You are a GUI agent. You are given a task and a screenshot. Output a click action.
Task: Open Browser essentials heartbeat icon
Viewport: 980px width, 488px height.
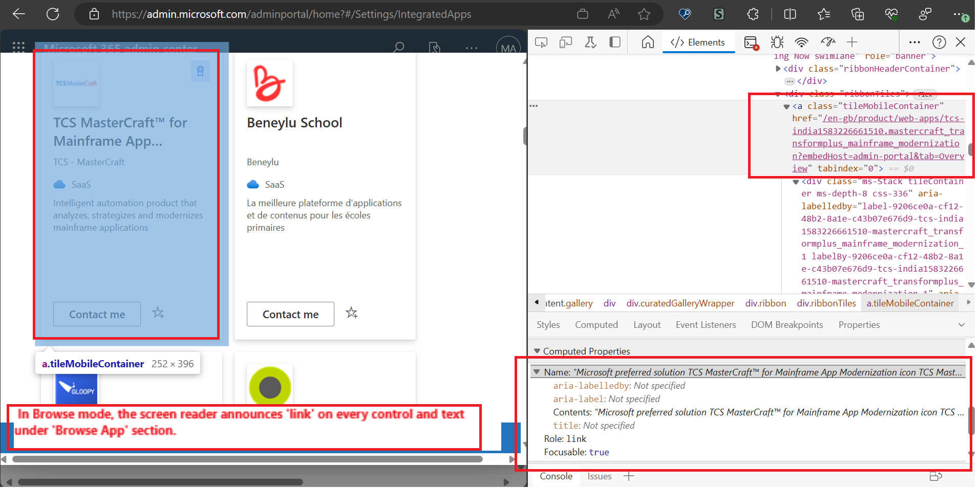coord(891,14)
